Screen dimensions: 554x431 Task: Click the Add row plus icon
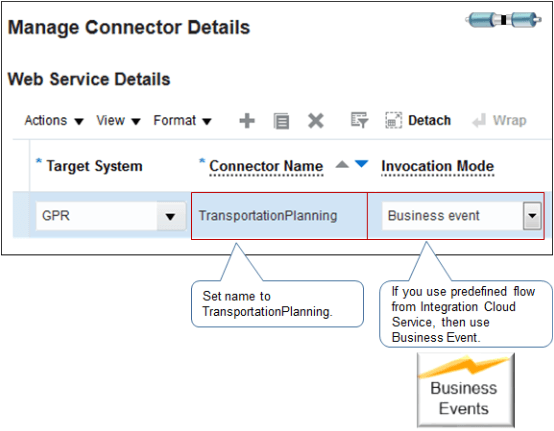(x=247, y=121)
